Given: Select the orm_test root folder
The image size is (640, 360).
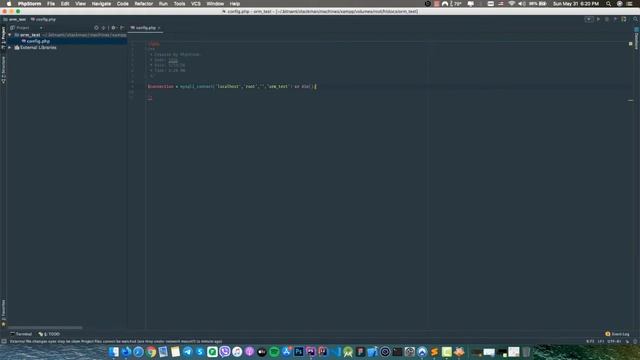Looking at the screenshot, I should click(30, 35).
